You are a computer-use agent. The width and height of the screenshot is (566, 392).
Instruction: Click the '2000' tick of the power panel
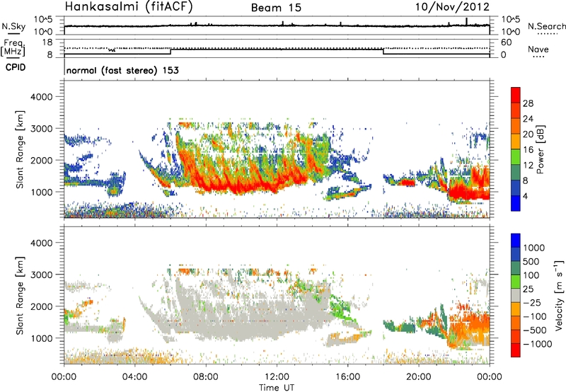pyautogui.click(x=42, y=160)
